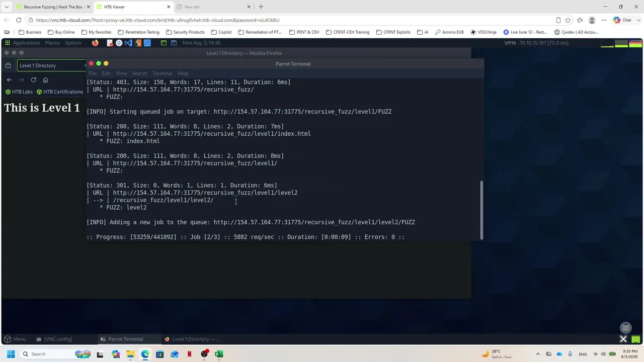Open the PowerShell launcher in Parrot panel

tap(174, 43)
